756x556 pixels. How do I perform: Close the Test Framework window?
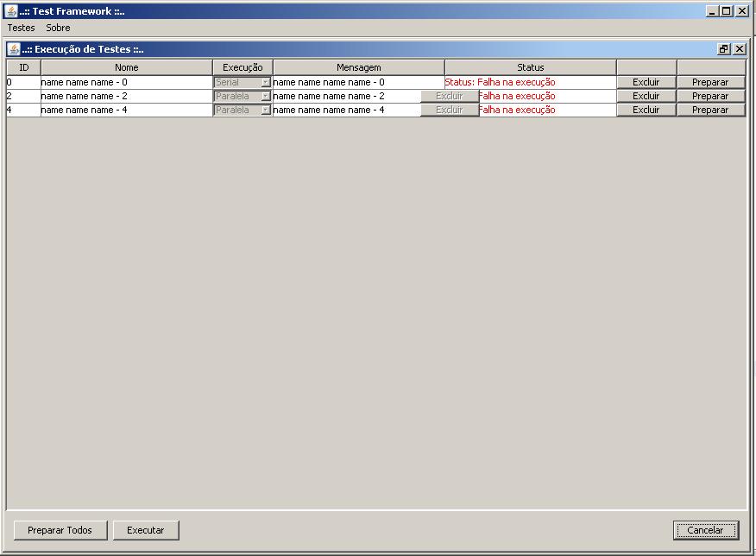(x=742, y=11)
